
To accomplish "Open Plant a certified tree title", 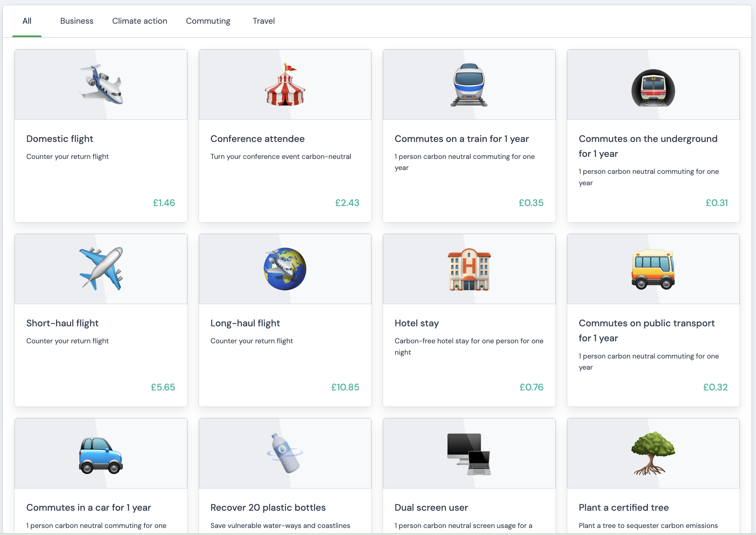I will tap(624, 507).
